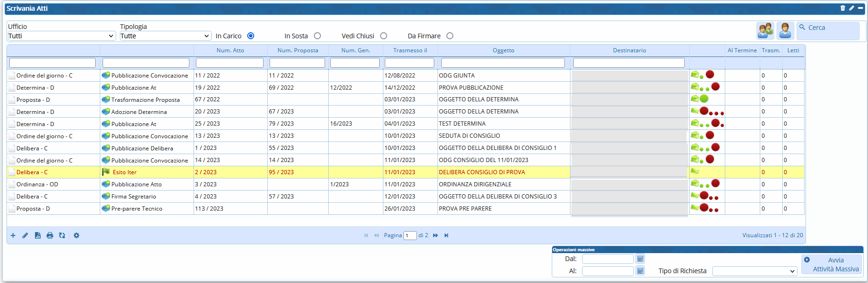The height and width of the screenshot is (283, 868).
Task: Open the calendar picker for Dal date
Action: coord(640,259)
